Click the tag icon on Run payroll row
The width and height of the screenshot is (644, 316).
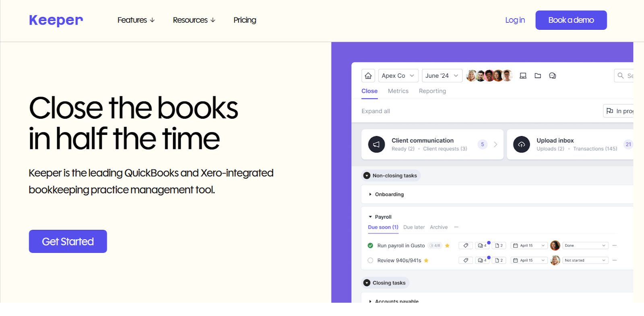click(x=466, y=246)
